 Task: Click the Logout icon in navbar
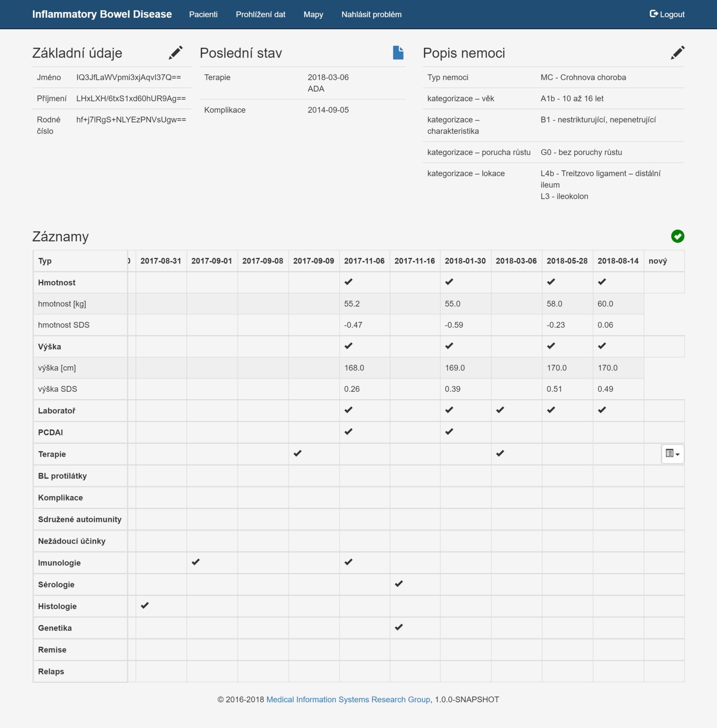click(x=654, y=14)
